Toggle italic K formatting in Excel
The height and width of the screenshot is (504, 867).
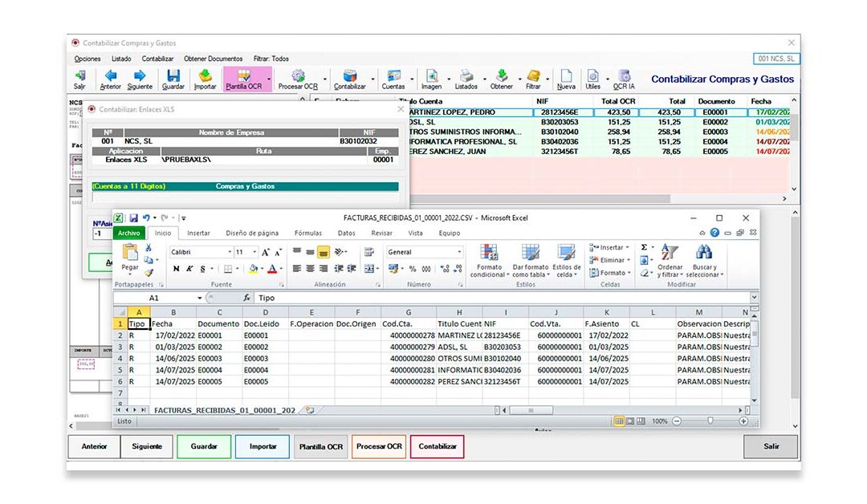pyautogui.click(x=189, y=269)
